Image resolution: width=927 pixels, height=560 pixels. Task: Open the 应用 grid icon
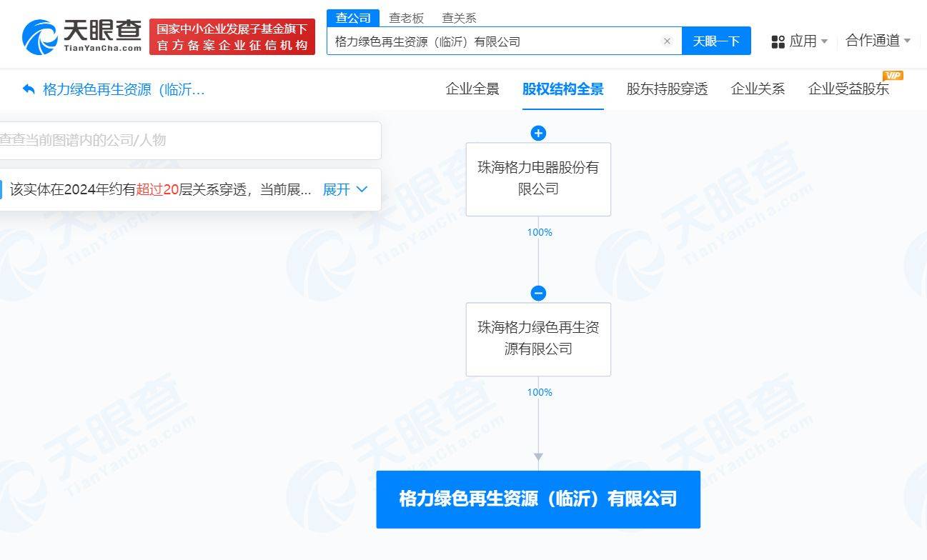[x=778, y=41]
